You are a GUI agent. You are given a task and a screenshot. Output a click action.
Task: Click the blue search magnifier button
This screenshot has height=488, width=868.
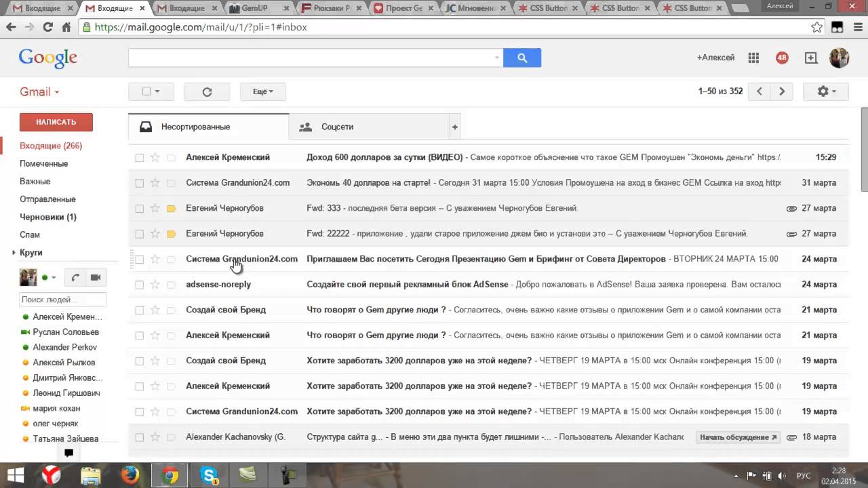pos(521,58)
